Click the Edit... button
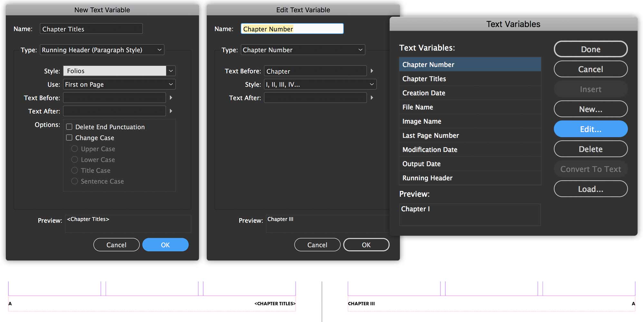Screen dimensions: 644x322 coord(591,129)
